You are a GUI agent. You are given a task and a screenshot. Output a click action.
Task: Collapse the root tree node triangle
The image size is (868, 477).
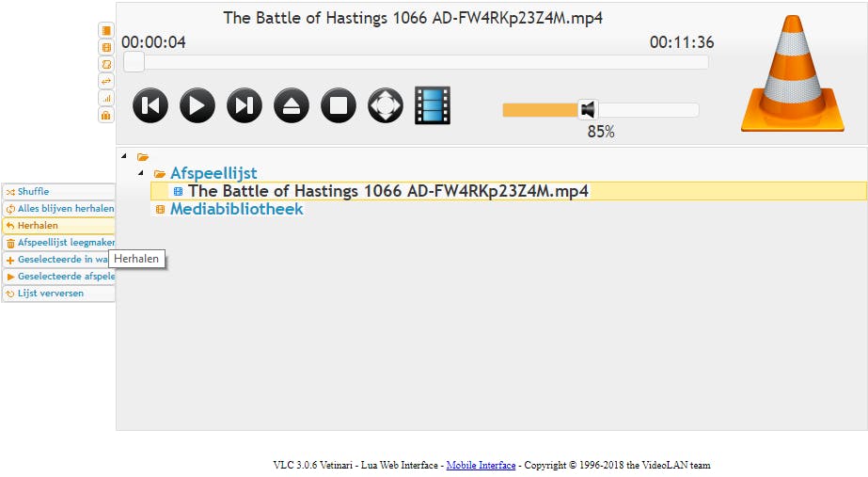click(124, 156)
